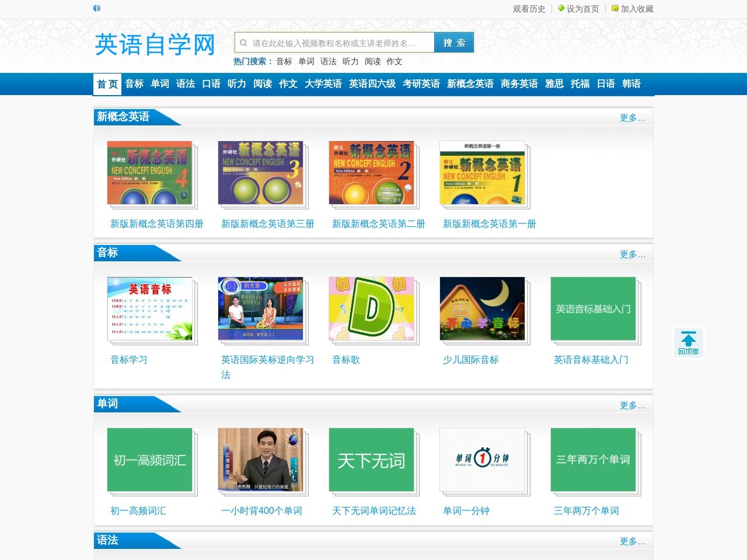Click the magnifier icon in search box
747x560 pixels.
pyautogui.click(x=243, y=43)
